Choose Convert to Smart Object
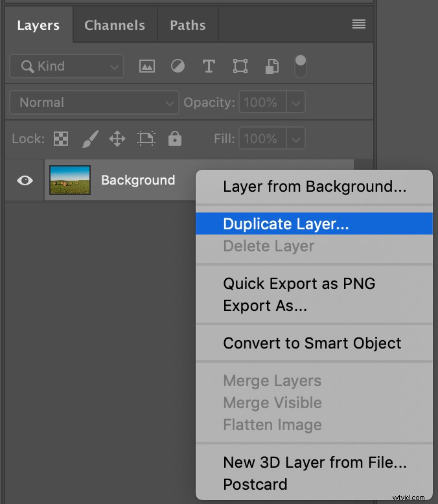This screenshot has height=504, width=438. 314,343
